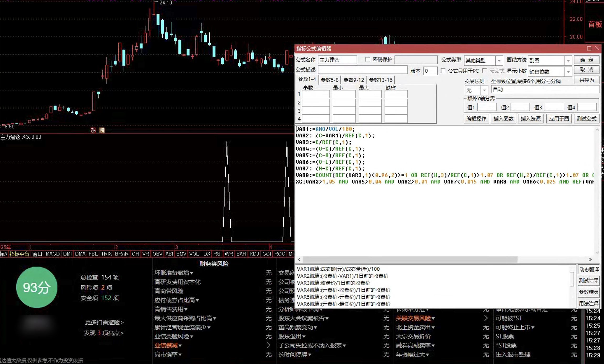
Task: Click 另存为 button
Action: point(587,80)
